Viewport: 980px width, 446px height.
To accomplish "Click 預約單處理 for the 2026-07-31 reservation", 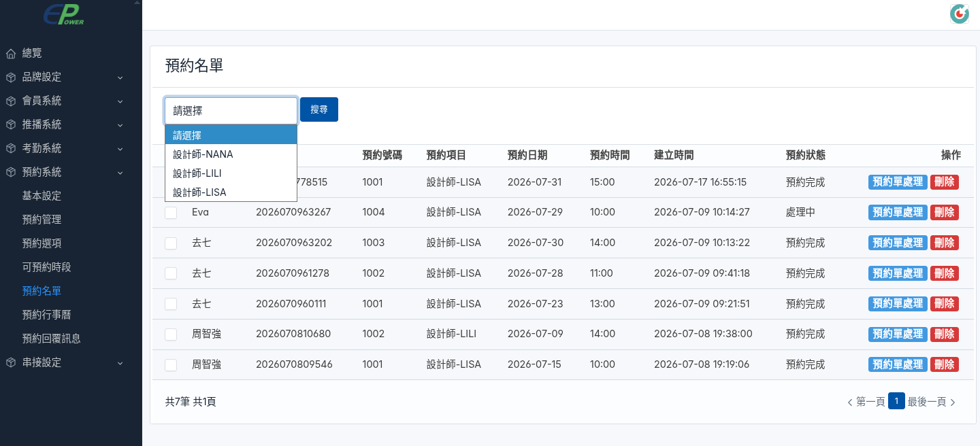I will 898,182.
